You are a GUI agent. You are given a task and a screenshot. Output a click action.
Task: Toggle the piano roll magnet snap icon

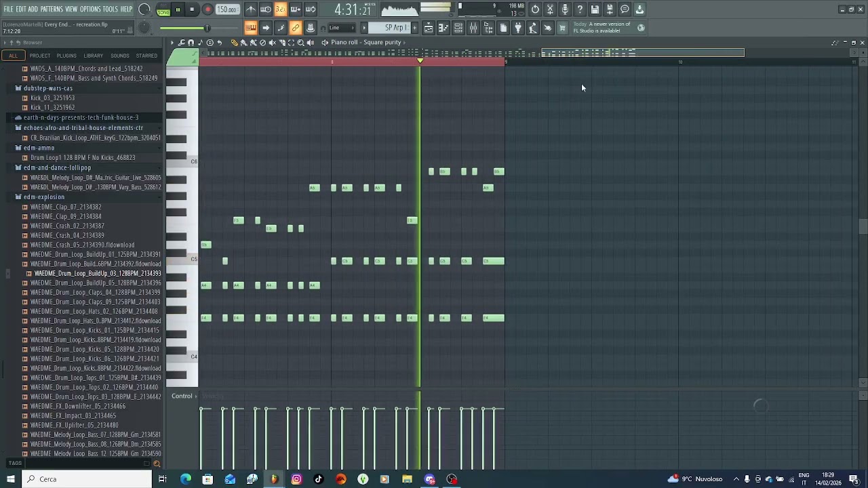click(x=191, y=43)
